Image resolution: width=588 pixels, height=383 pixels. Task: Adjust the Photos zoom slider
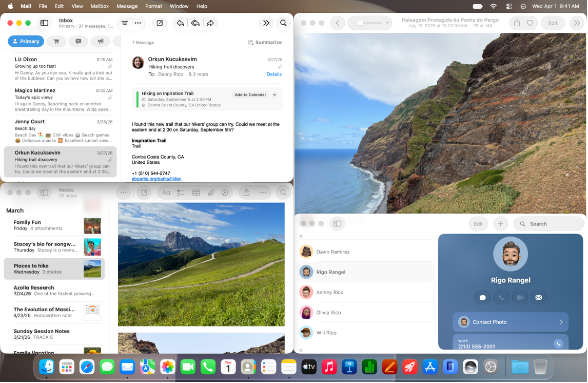[x=360, y=23]
